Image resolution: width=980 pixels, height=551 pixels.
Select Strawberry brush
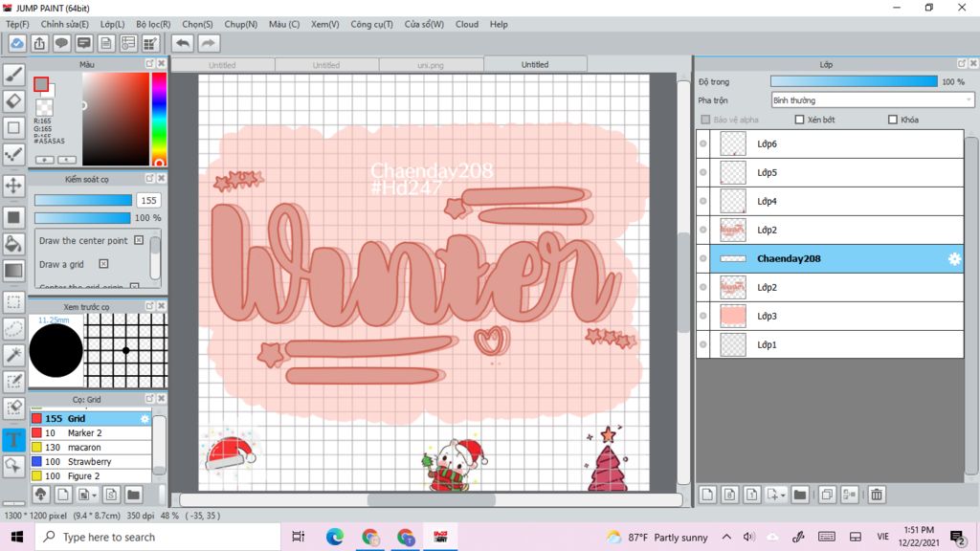tap(91, 462)
